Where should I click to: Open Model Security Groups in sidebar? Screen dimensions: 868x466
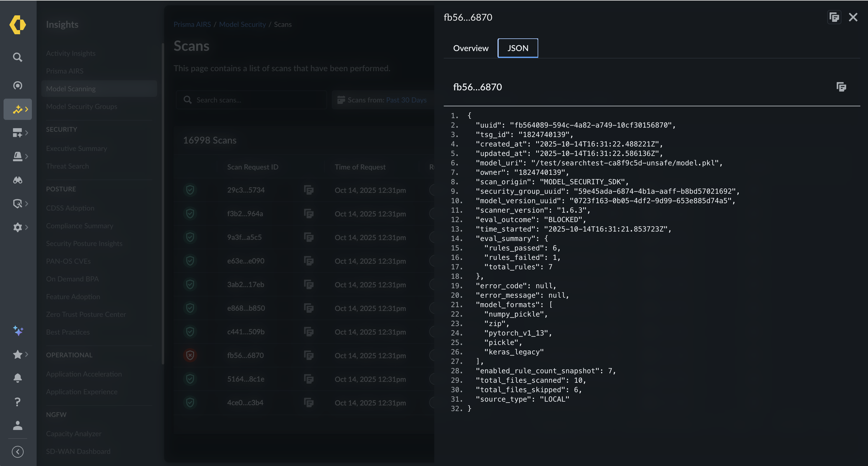tap(81, 107)
